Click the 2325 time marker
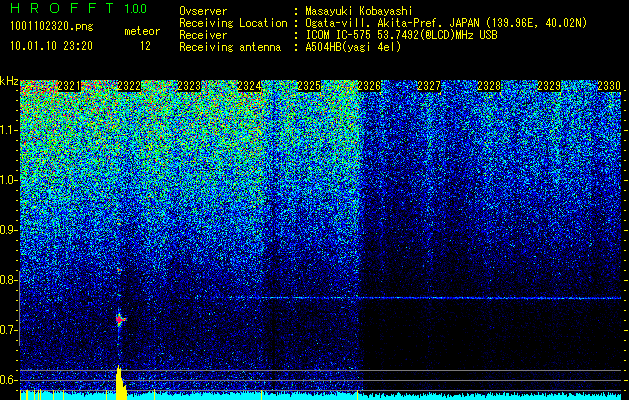This screenshot has height=400, width=629. [309, 86]
